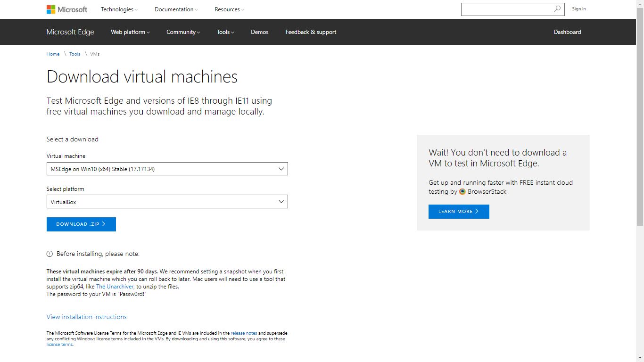
Task: Open the Community menu
Action: point(183,32)
